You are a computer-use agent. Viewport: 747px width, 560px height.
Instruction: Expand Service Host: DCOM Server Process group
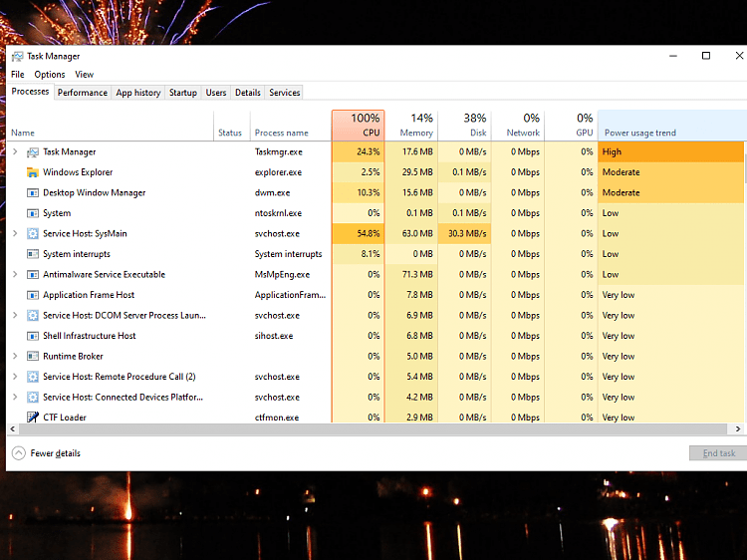tap(15, 315)
